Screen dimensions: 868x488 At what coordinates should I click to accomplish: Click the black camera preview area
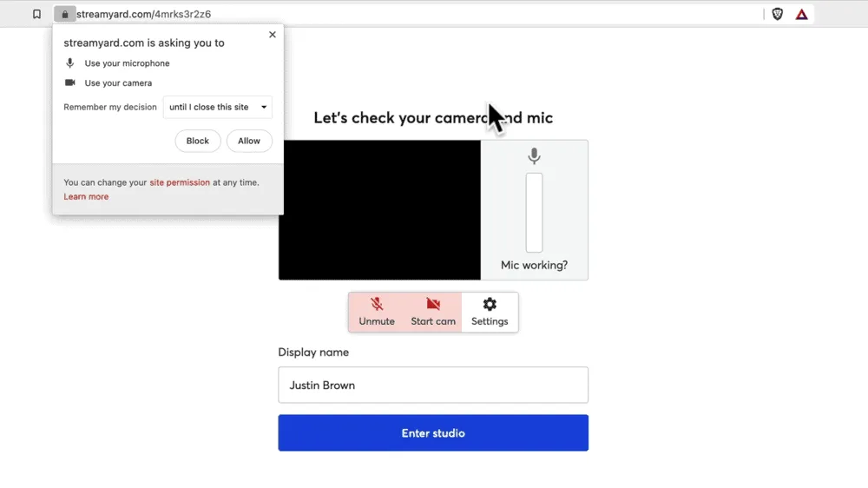379,210
